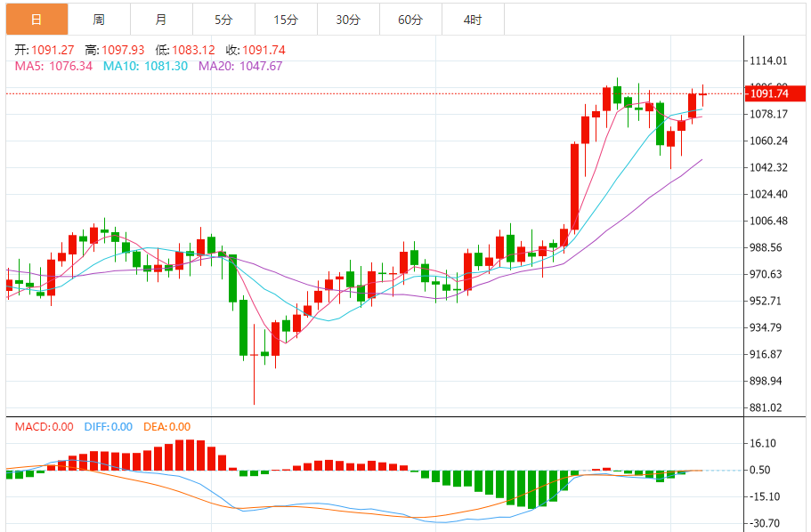Click the 1078.17 price axis label

tap(768, 114)
